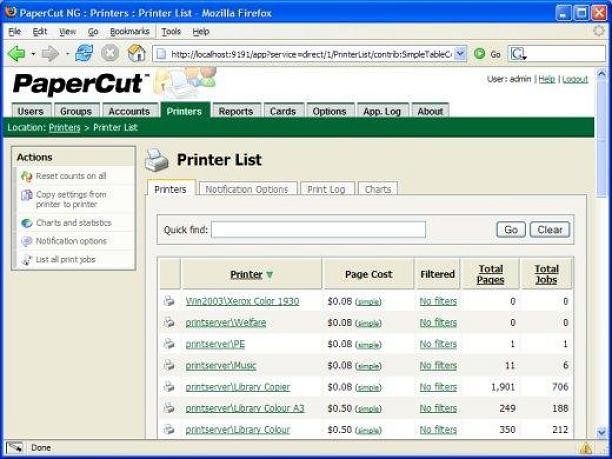Click printer icon in Xerox Color 1930 row

(169, 301)
